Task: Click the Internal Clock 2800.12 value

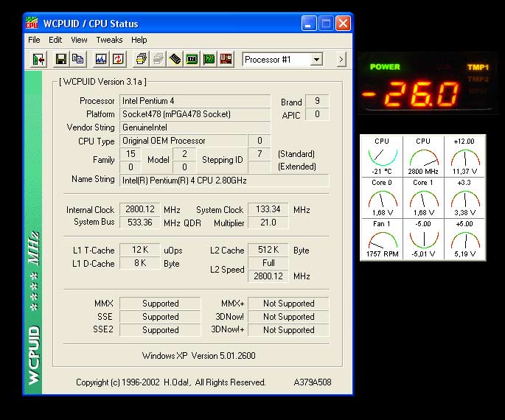Action: point(140,209)
